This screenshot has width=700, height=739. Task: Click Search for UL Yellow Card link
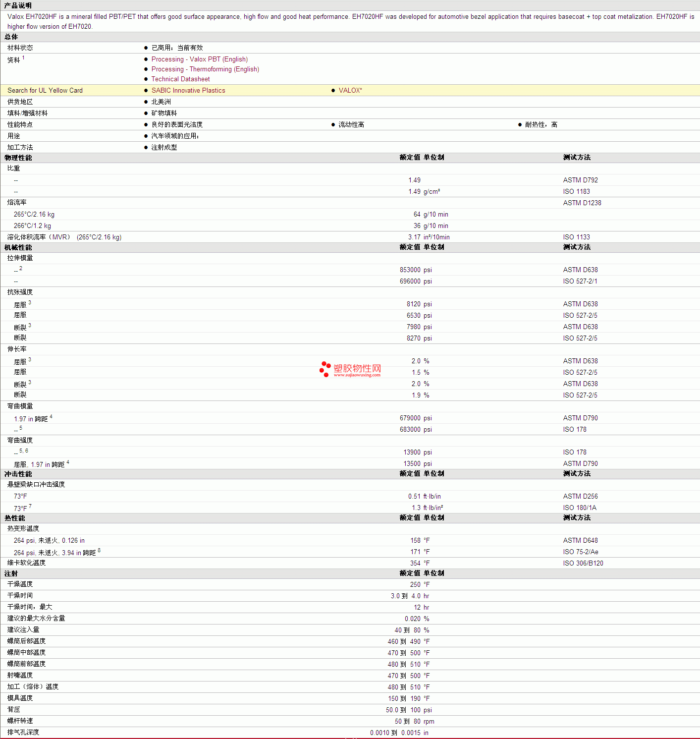pyautogui.click(x=45, y=90)
